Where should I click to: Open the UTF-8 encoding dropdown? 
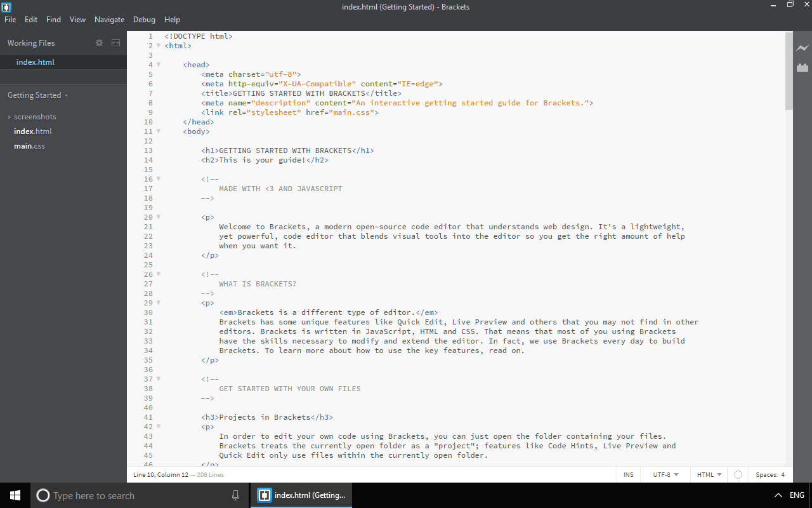point(665,474)
